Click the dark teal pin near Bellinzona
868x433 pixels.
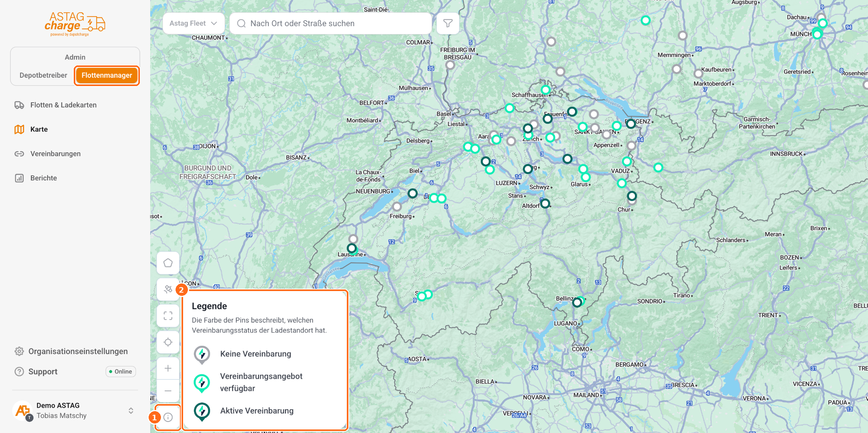point(577,303)
